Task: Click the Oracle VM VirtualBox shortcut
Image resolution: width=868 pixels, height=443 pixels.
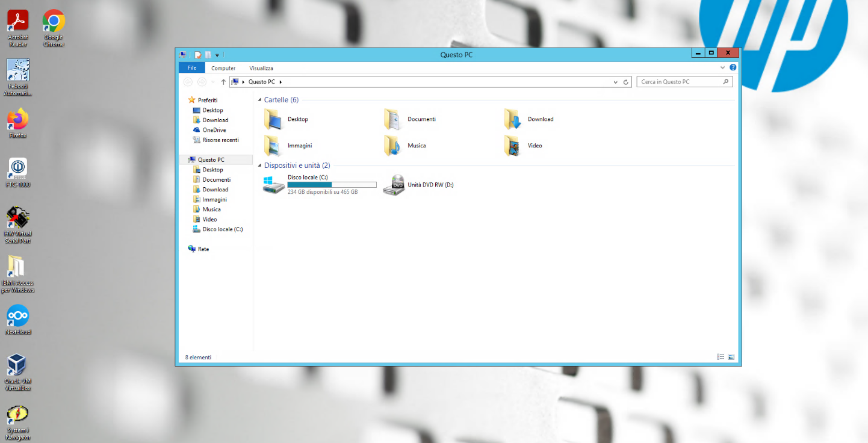Action: click(18, 373)
